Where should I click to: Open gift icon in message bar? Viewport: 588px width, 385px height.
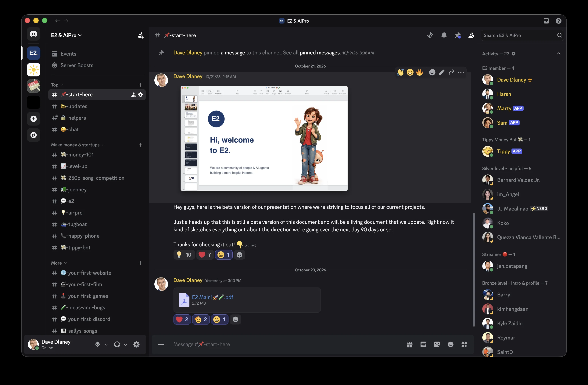click(410, 344)
